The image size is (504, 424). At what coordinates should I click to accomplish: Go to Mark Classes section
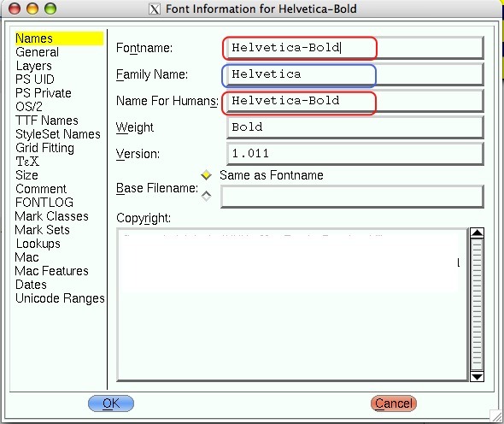coord(52,216)
